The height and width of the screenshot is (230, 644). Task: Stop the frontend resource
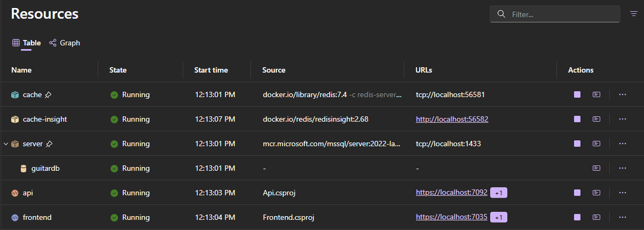click(577, 217)
